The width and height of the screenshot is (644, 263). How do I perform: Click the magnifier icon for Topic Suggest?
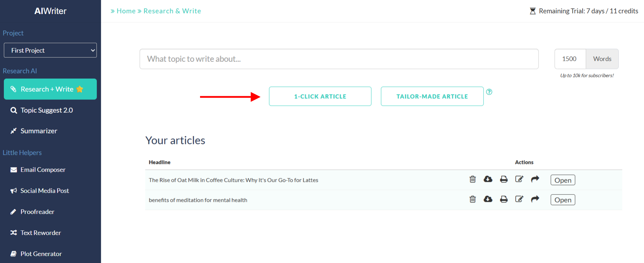click(14, 110)
